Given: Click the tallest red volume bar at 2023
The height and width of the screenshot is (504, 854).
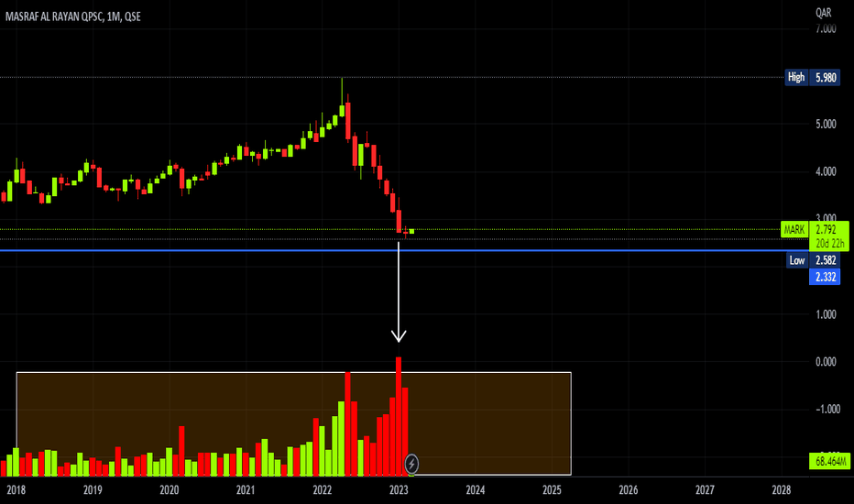Looking at the screenshot, I should pyautogui.click(x=399, y=417).
